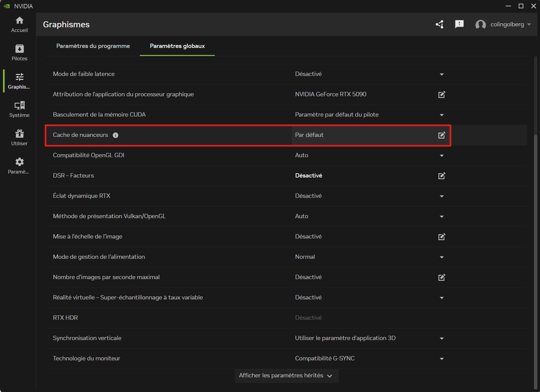Edit the Cache de nuanceurs setting

coord(441,135)
